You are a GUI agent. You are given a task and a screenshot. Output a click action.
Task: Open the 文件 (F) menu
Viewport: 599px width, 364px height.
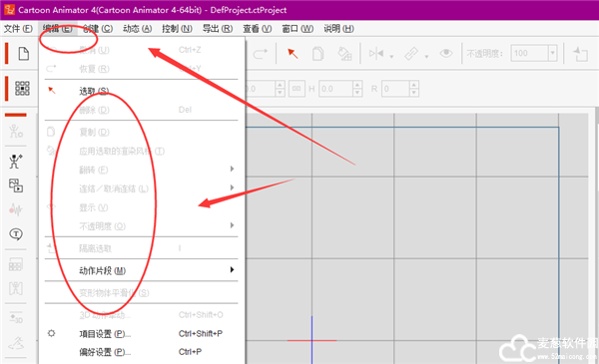click(18, 29)
